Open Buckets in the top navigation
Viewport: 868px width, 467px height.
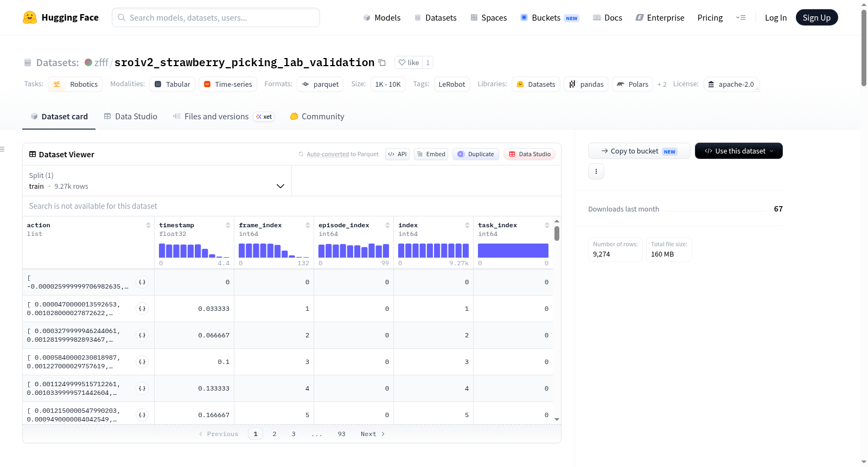550,18
